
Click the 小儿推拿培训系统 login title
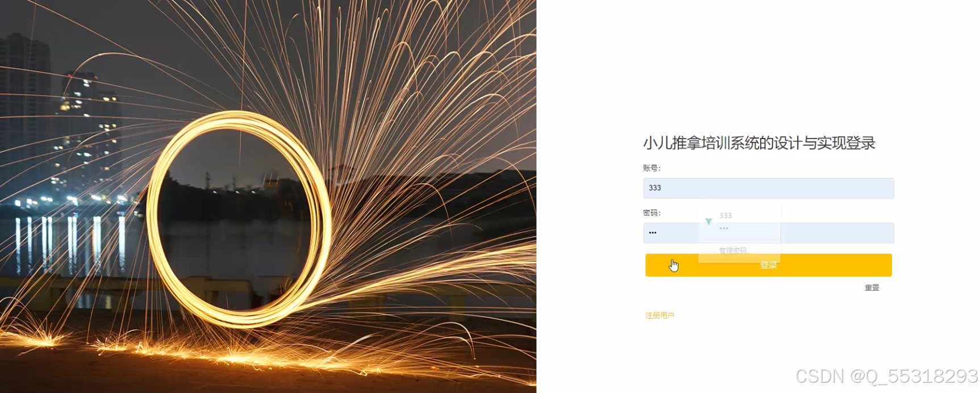[x=759, y=143]
